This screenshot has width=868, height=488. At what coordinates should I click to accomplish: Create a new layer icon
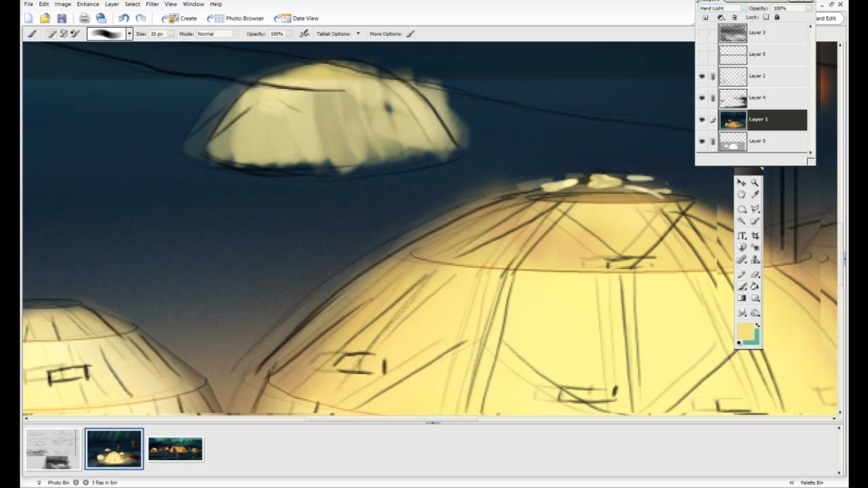(x=705, y=18)
